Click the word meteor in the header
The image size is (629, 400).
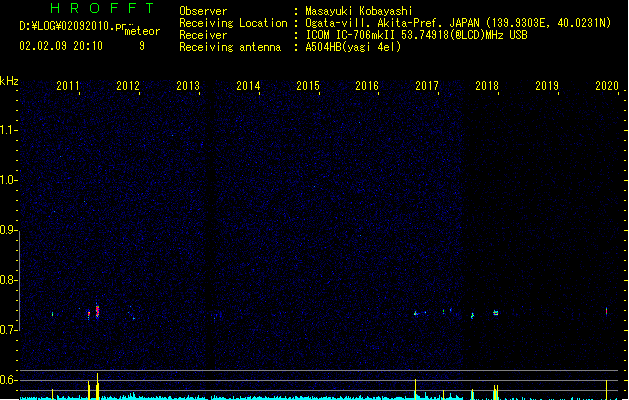pos(142,31)
